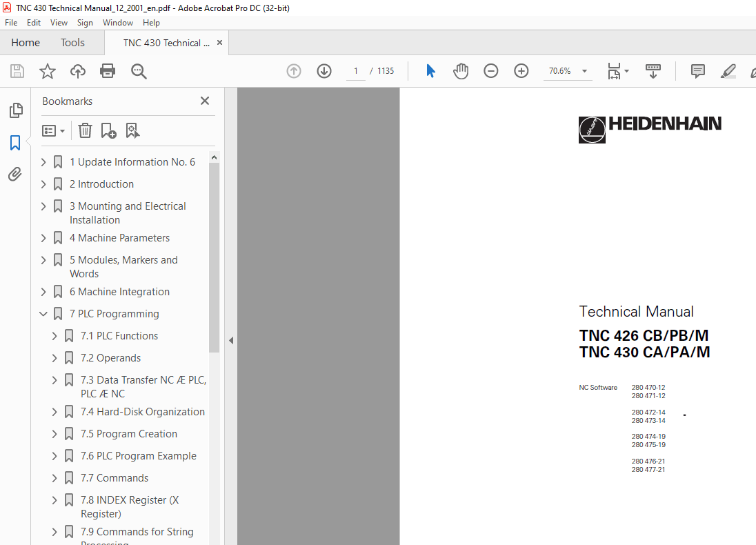Viewport: 756px width, 545px height.
Task: Open the zoom level dropdown
Action: (584, 70)
